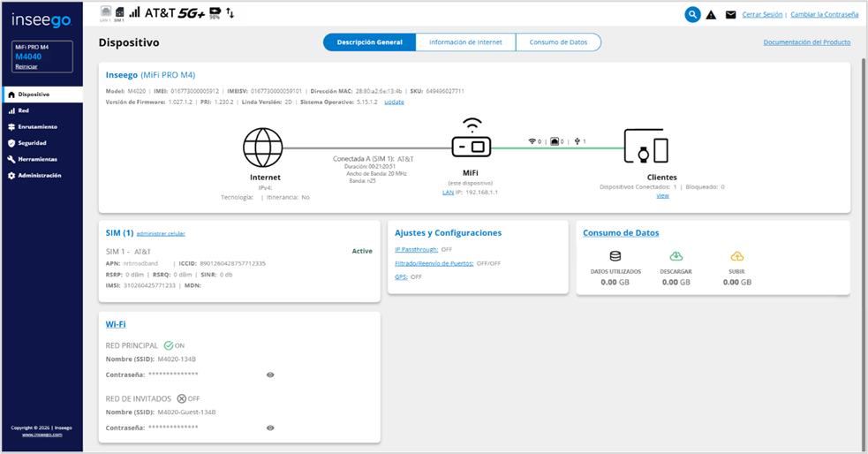This screenshot has width=868, height=454.
Task: Click the Descargar cloud download icon
Action: (676, 256)
